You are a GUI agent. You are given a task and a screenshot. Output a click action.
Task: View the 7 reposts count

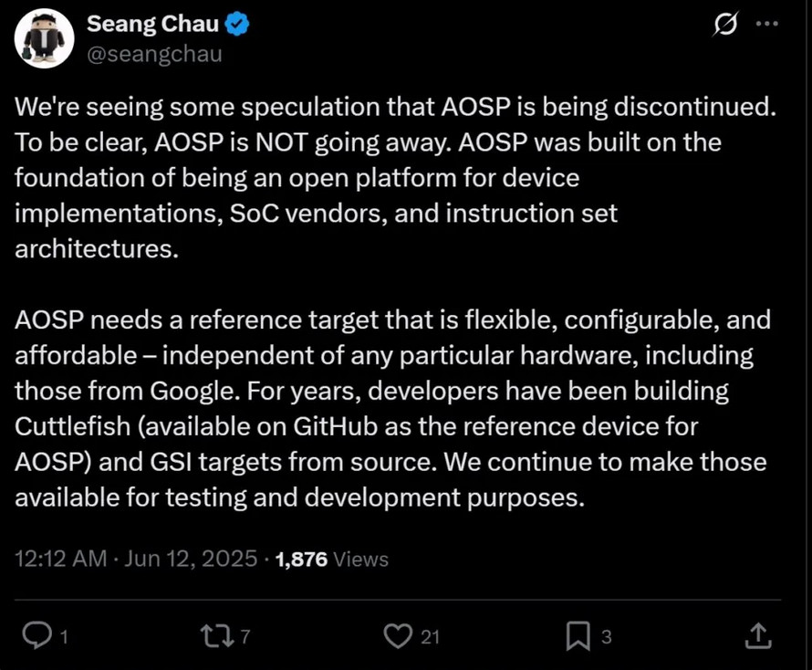[x=245, y=636]
